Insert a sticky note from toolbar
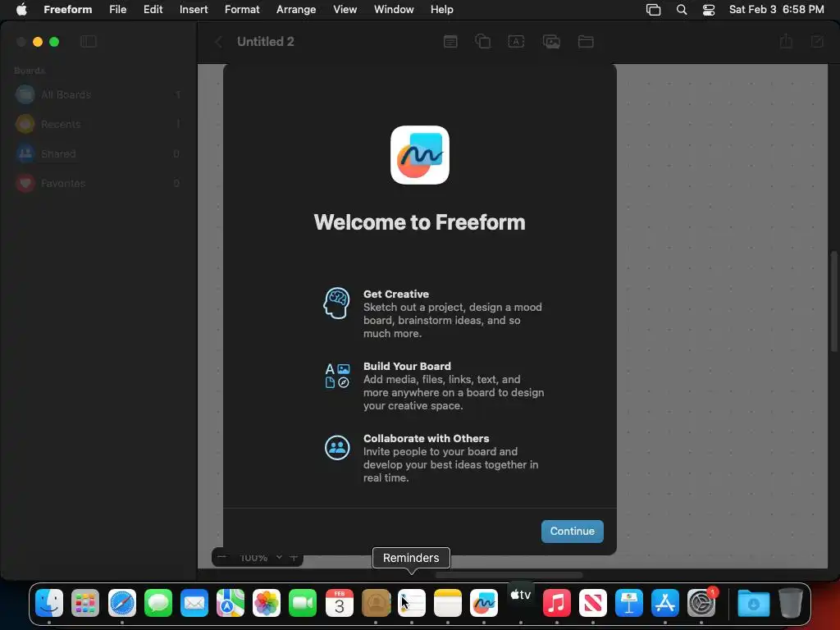 (x=450, y=42)
